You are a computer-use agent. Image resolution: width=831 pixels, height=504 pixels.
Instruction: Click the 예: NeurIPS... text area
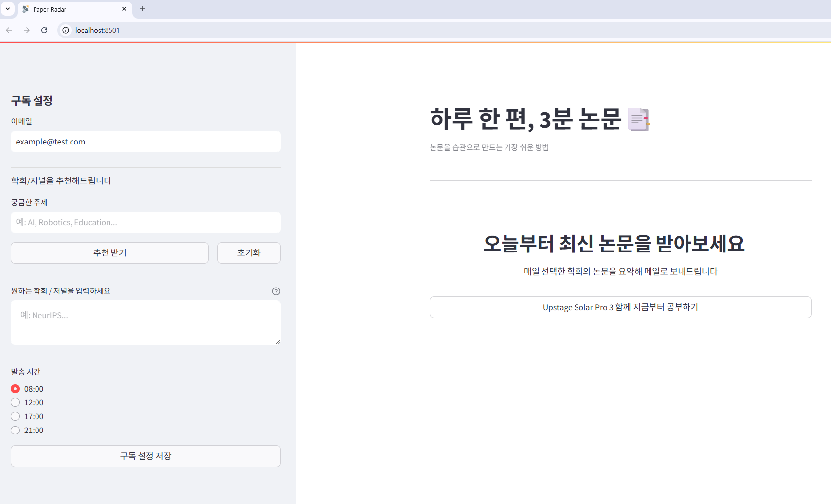click(145, 323)
